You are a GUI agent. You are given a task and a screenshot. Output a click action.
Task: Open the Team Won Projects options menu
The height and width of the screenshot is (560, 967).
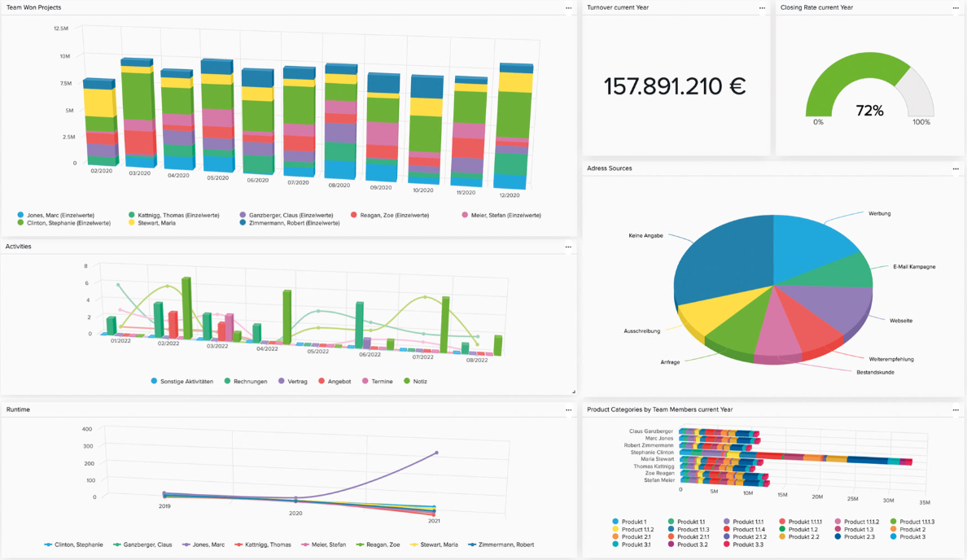point(568,8)
